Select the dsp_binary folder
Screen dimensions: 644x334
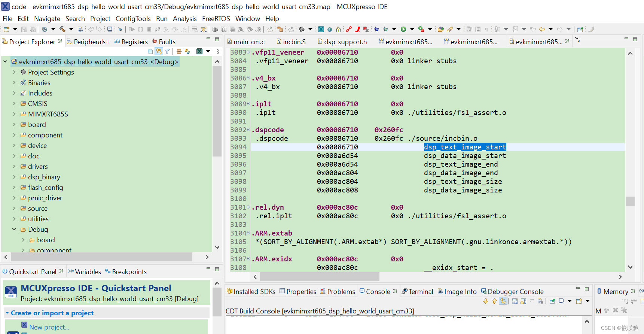pos(44,177)
